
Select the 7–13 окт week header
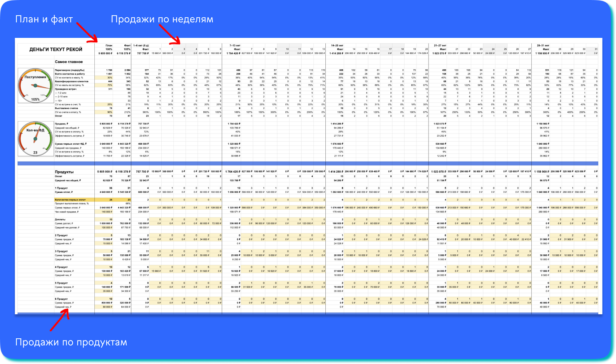(235, 45)
